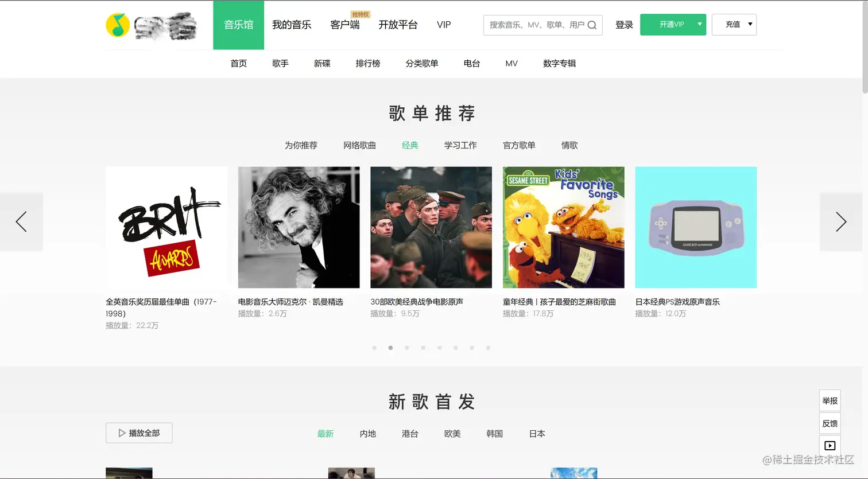868x479 pixels.
Task: Click the 举报 report button
Action: pyautogui.click(x=830, y=401)
